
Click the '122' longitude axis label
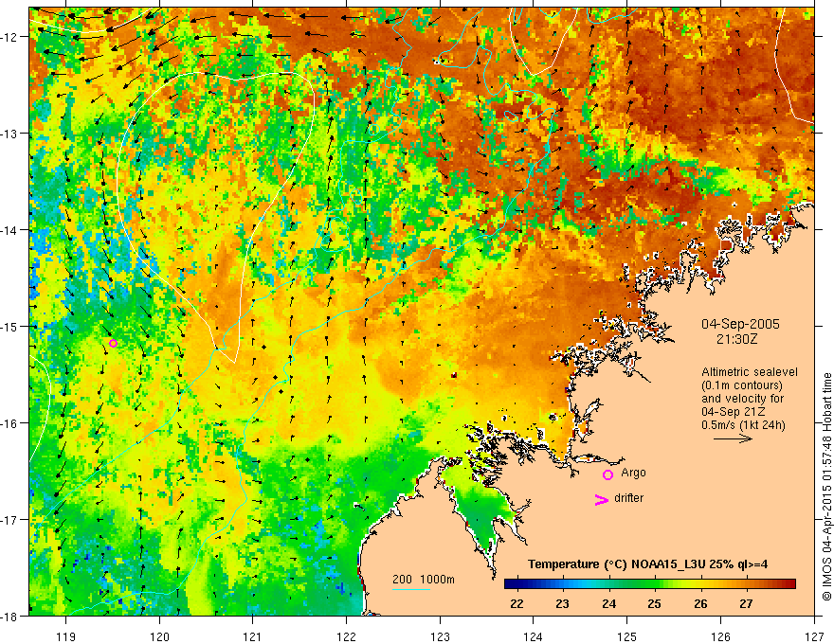pos(346,636)
